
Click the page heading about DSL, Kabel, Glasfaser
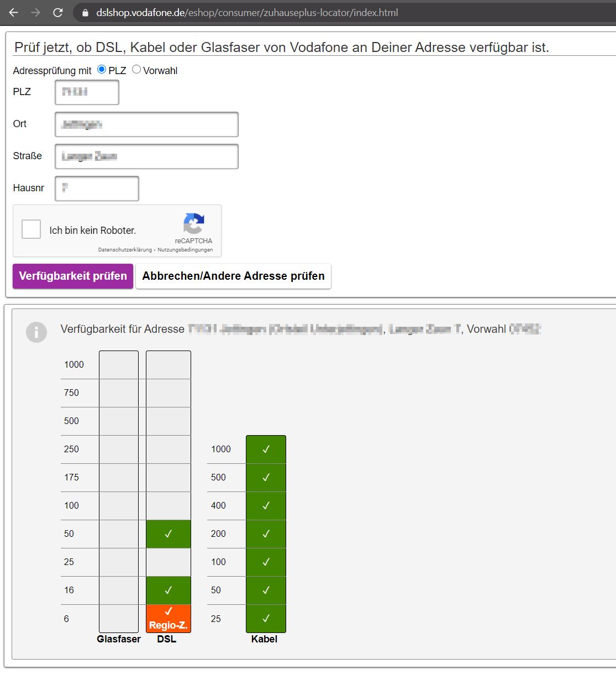click(282, 48)
